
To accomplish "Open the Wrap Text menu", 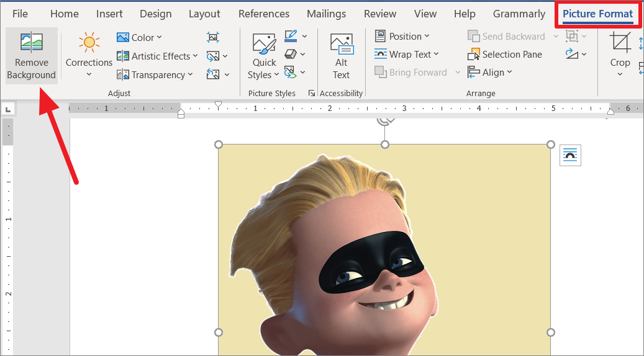I will click(x=407, y=54).
